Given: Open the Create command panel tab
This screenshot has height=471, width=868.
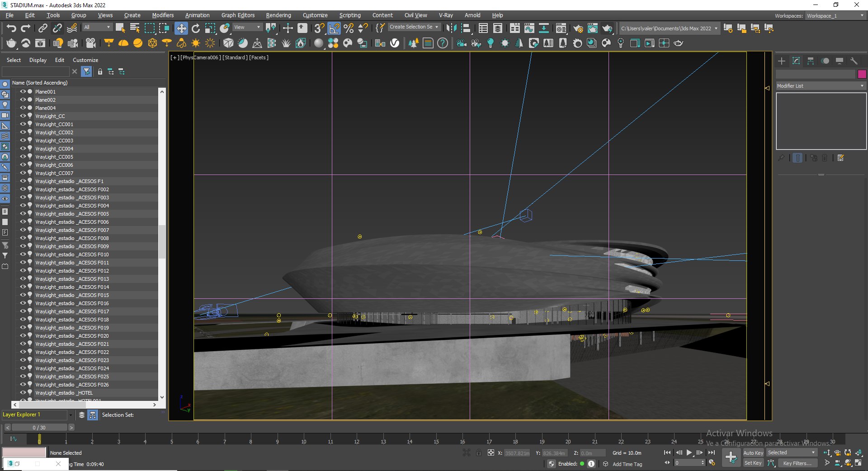Looking at the screenshot, I should (782, 61).
